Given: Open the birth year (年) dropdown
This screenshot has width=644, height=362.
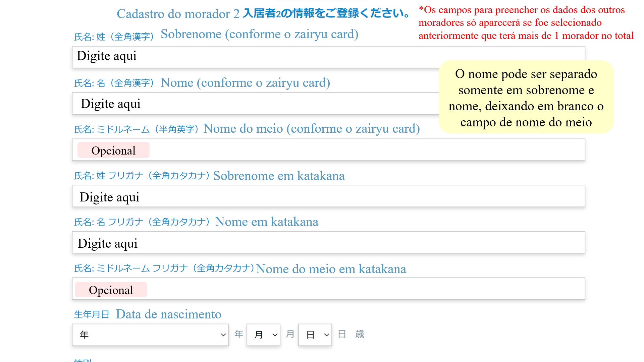Looking at the screenshot, I should 148,335.
